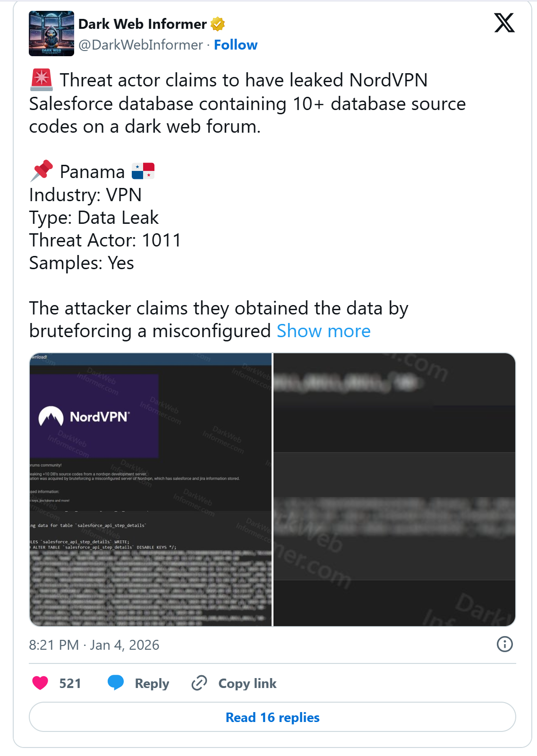Click the blue speech bubble icon
Image resolution: width=537 pixels, height=756 pixels.
coord(116,683)
